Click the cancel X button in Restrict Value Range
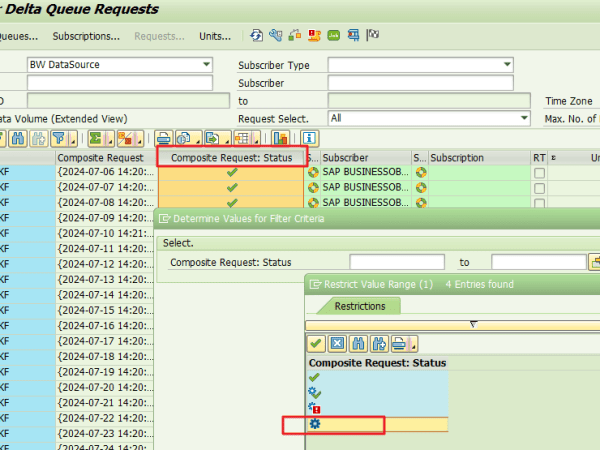 337,344
